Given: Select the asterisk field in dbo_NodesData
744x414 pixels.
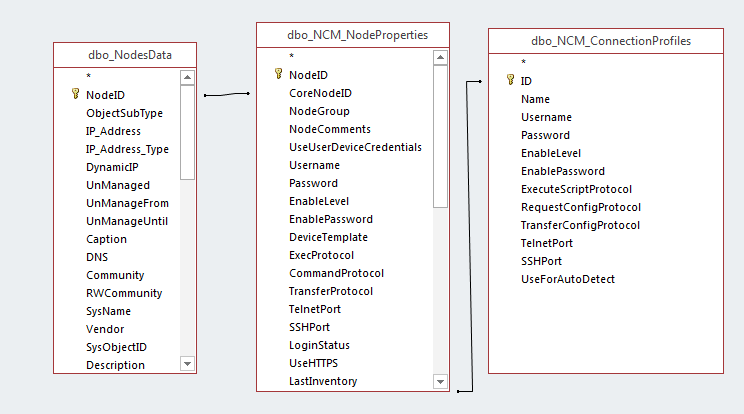Looking at the screenshot, I should [x=88, y=76].
